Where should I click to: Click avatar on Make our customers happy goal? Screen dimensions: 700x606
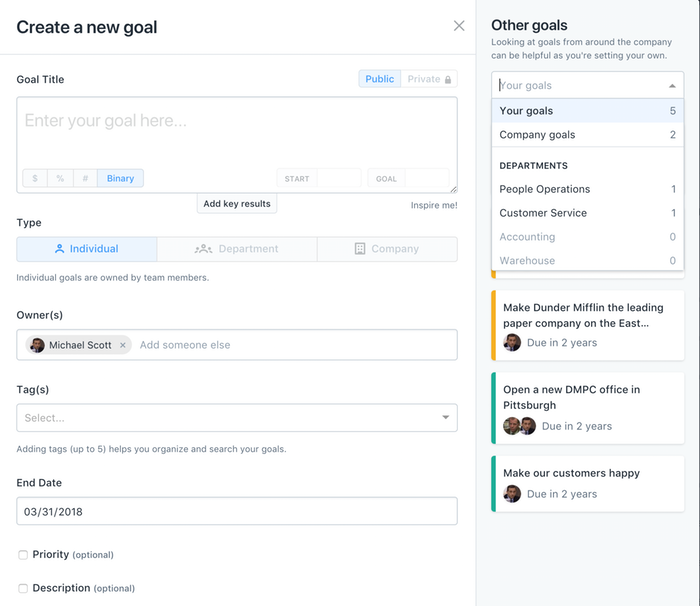512,494
